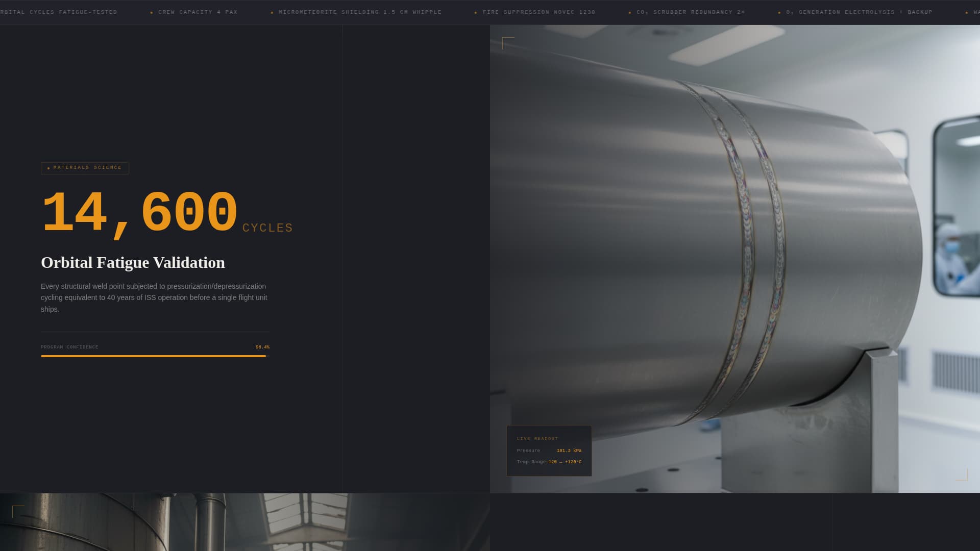Click CO₂ Scrubber Redundancy 2× ticker text

click(691, 12)
